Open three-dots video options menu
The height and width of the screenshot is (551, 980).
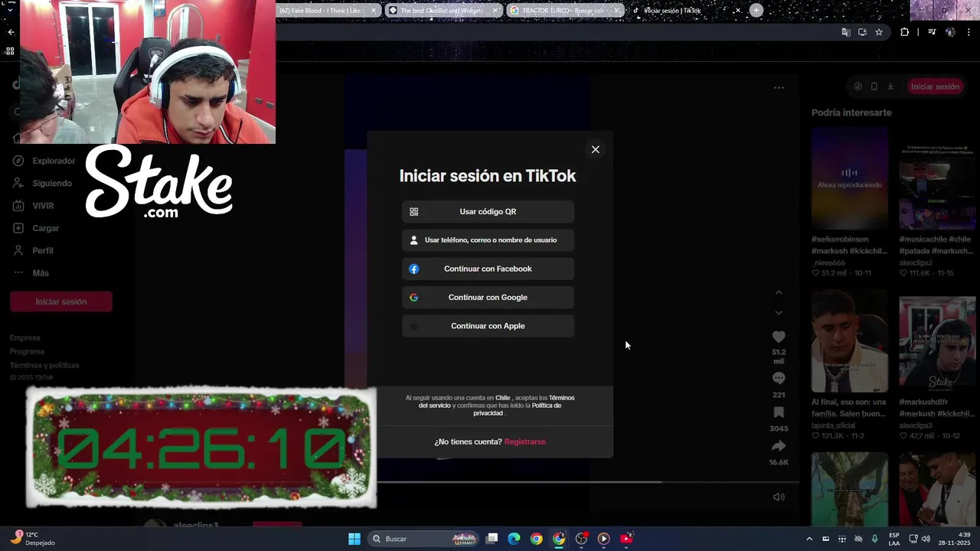tap(779, 87)
